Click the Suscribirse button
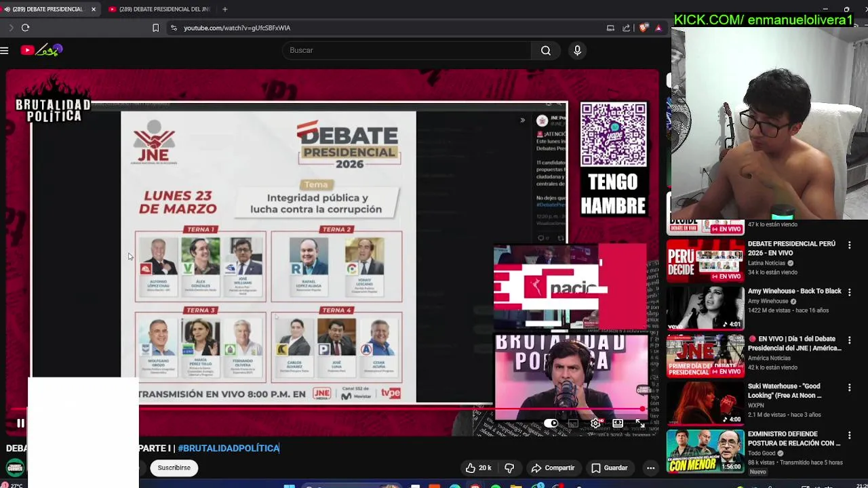This screenshot has height=488, width=868. pos(174,468)
